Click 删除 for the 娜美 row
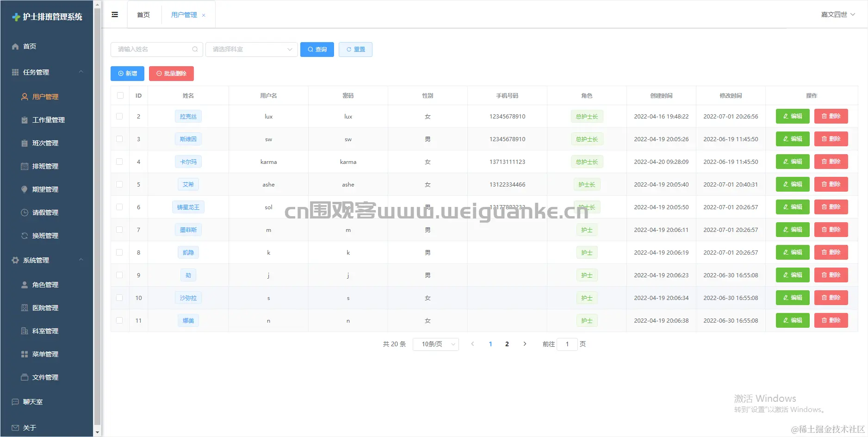 831,320
